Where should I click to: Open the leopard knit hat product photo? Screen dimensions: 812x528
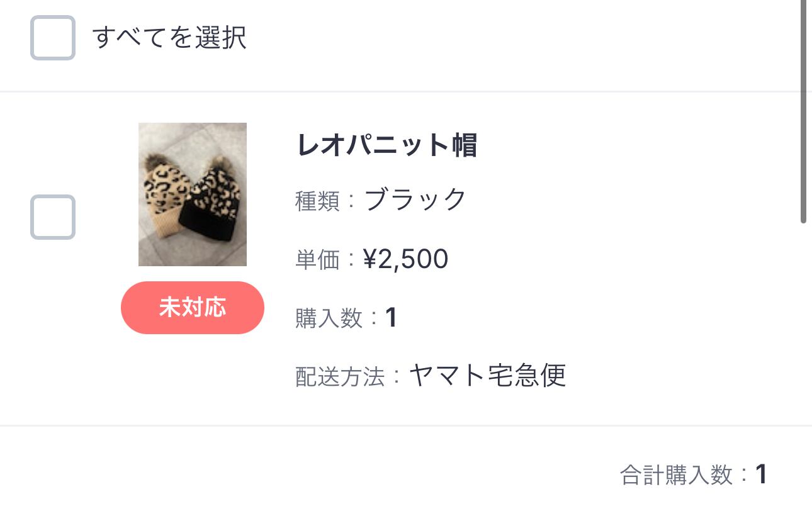[x=193, y=194]
